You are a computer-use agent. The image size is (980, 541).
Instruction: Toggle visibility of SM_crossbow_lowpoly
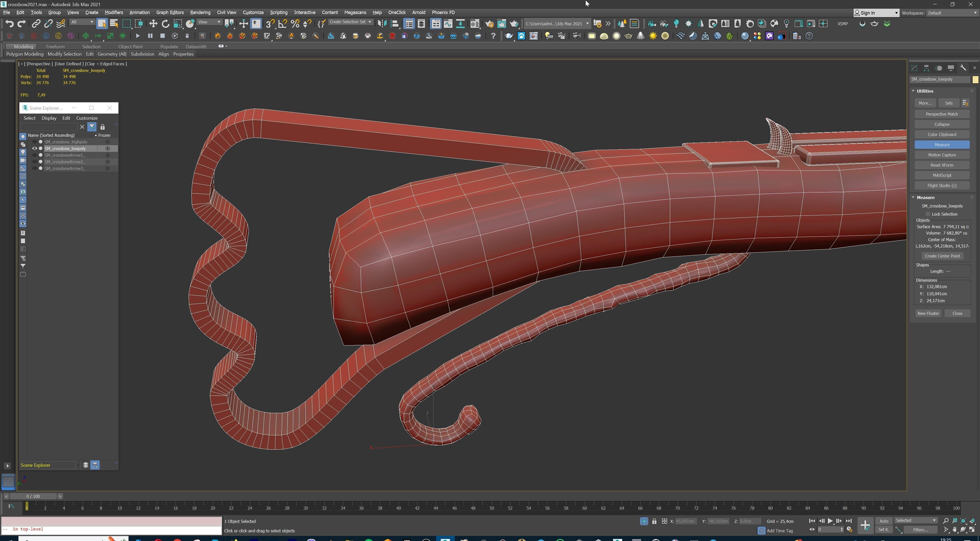(x=35, y=149)
